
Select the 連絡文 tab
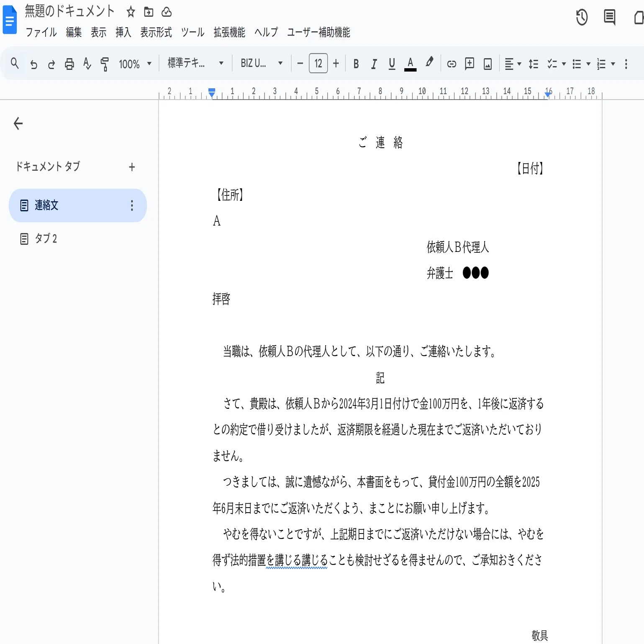tap(78, 205)
